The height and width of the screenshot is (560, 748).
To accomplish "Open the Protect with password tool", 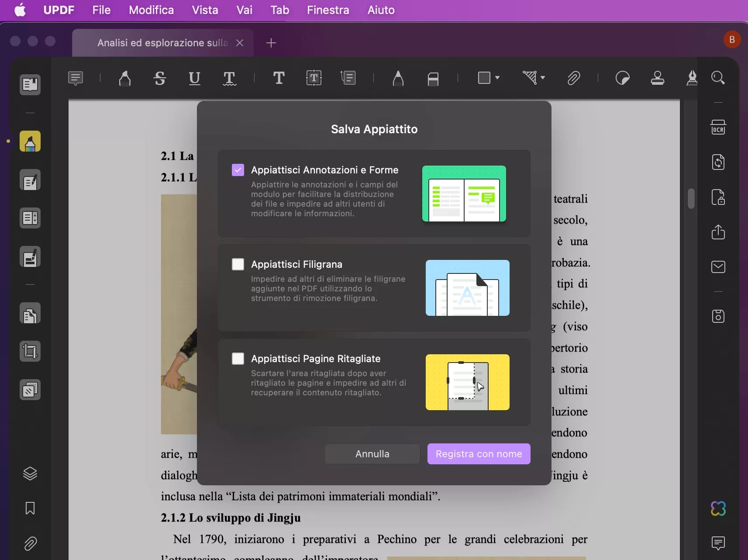I will click(718, 197).
